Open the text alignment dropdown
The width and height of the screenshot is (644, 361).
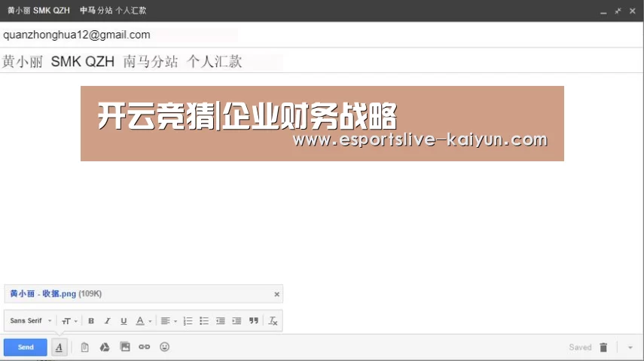click(x=169, y=321)
